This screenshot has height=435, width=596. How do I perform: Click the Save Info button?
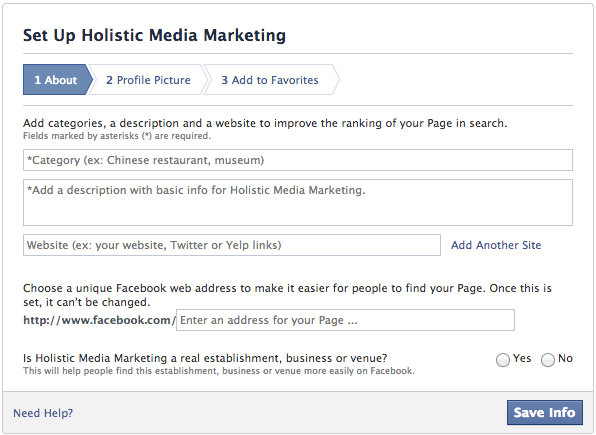coord(544,412)
